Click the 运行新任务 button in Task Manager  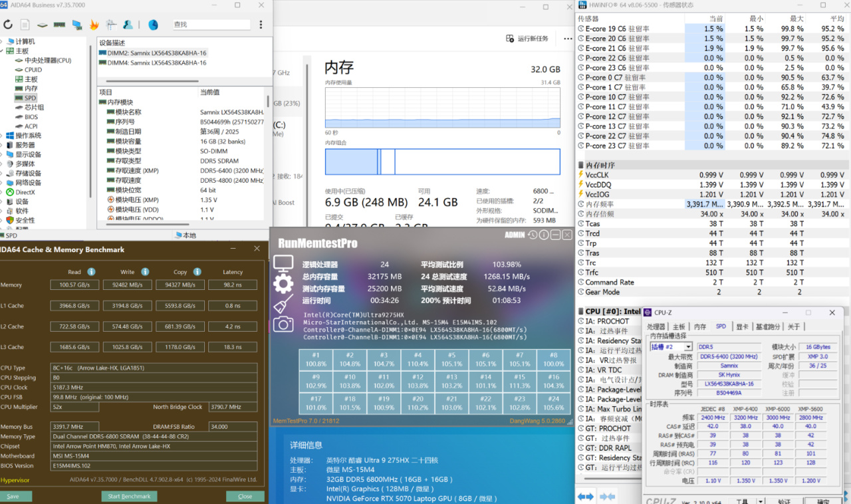point(528,39)
